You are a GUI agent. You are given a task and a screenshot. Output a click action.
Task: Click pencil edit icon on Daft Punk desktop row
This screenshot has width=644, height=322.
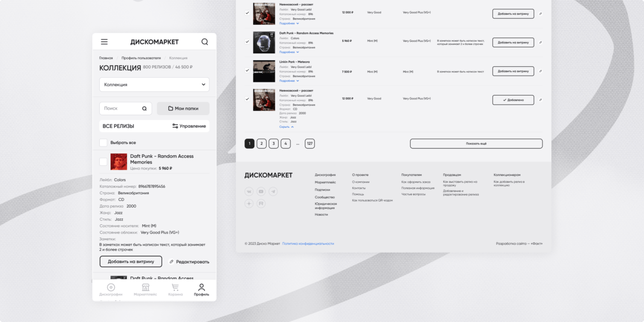(540, 42)
